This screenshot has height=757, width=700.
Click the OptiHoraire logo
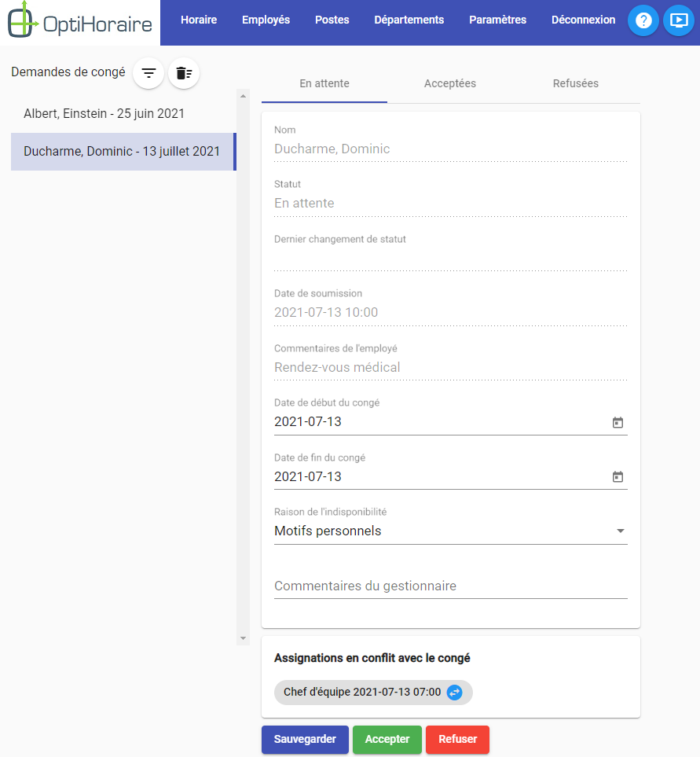tap(80, 20)
